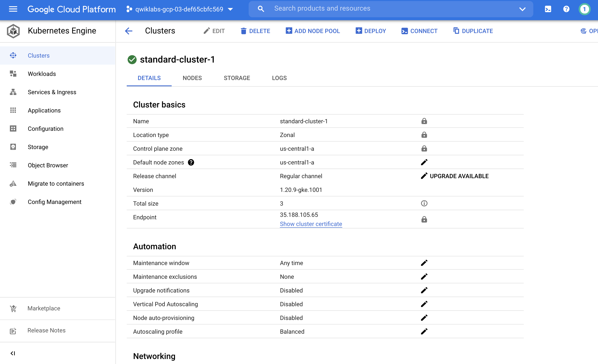Open the hamburger navigation menu
Image resolution: width=598 pixels, height=364 pixels.
[x=13, y=9]
